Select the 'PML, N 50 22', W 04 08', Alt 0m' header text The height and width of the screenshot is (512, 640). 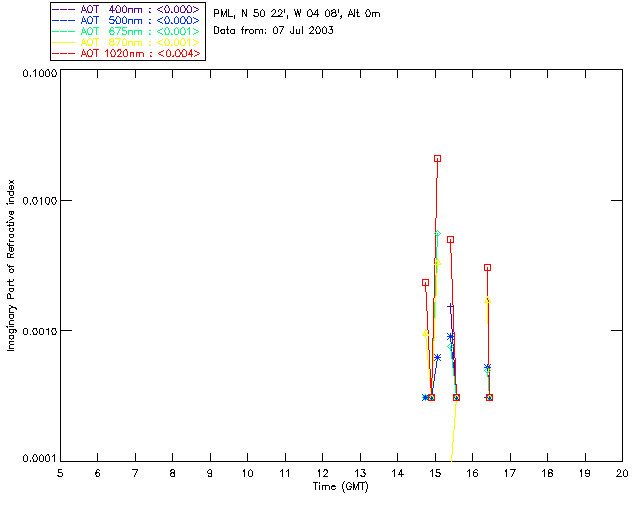pyautogui.click(x=297, y=14)
